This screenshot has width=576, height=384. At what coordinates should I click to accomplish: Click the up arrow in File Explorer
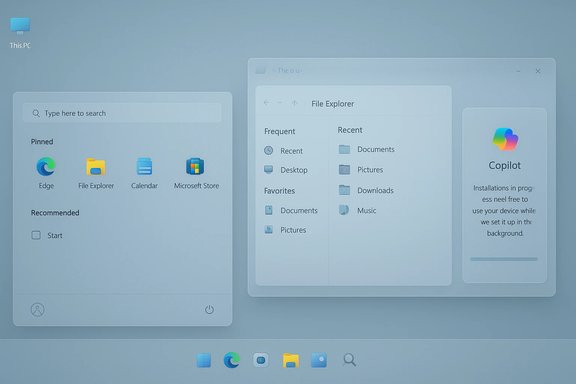[294, 103]
